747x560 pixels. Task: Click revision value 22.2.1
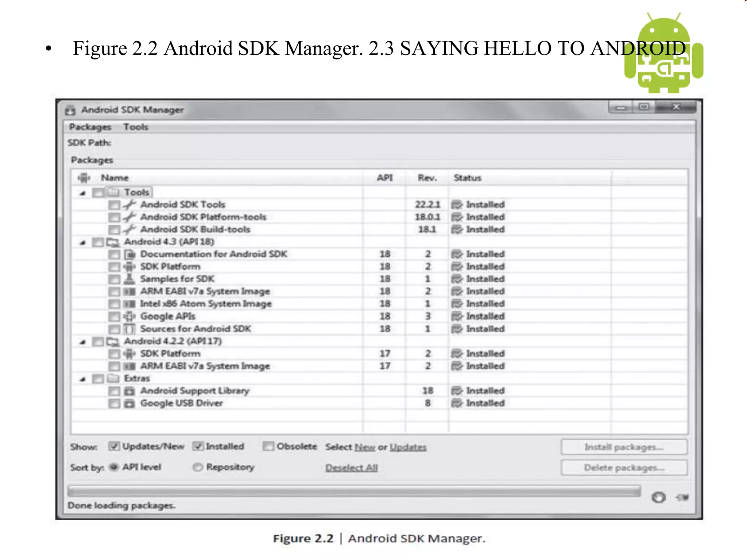427,205
